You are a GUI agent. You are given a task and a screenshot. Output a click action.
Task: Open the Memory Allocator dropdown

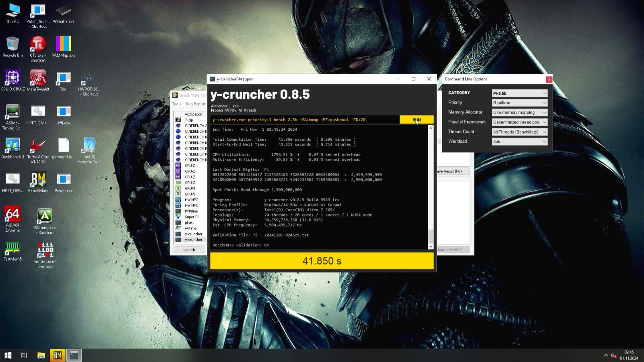point(520,113)
